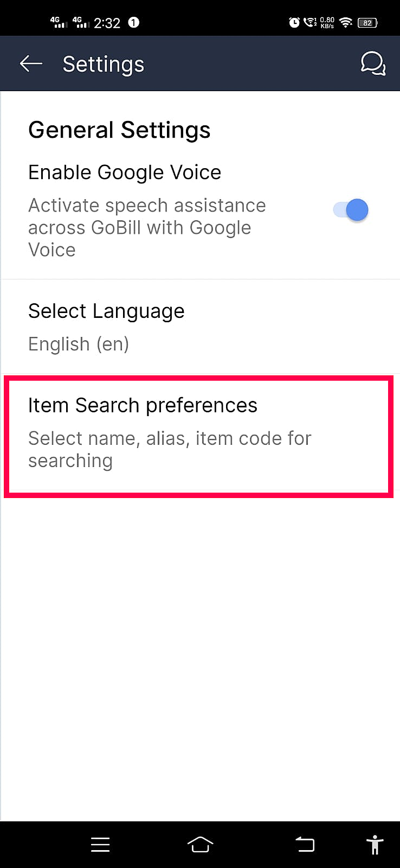The image size is (400, 868).
Task: Tap the battery indicator in status bar
Action: pyautogui.click(x=367, y=23)
